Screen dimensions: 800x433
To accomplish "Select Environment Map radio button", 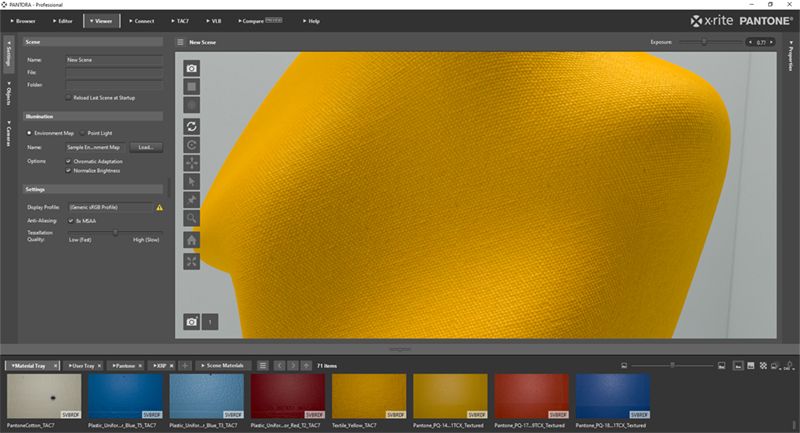I will click(x=29, y=133).
